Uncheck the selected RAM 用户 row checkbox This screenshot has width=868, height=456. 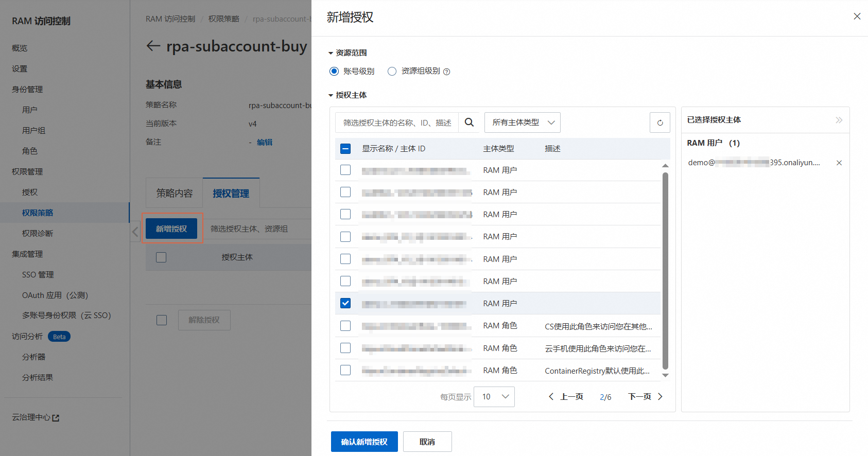click(x=345, y=303)
